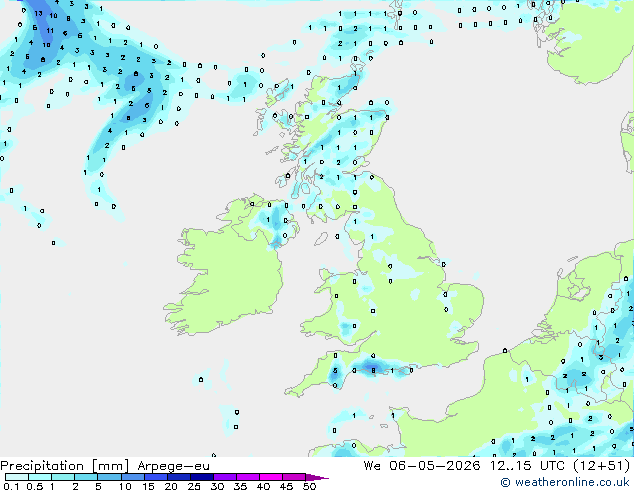Click the date "06-05-2026"

[435, 466]
